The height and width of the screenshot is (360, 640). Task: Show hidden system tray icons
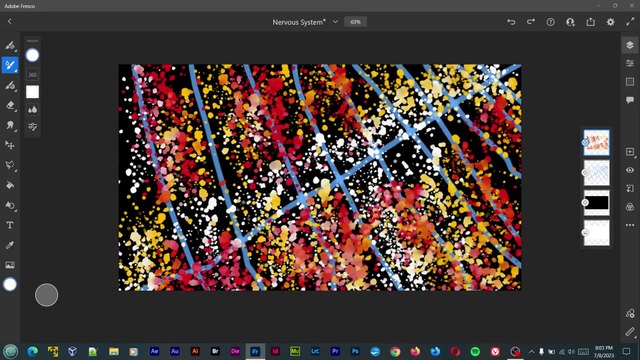[531, 351]
